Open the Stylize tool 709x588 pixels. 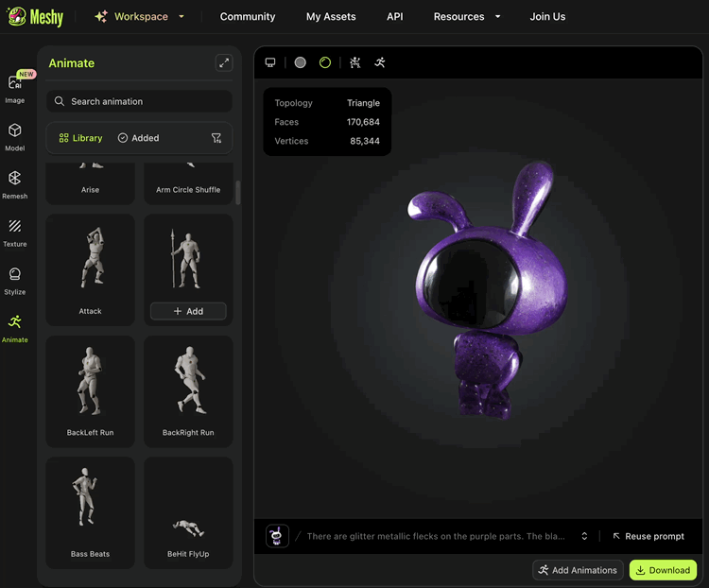[x=15, y=281]
